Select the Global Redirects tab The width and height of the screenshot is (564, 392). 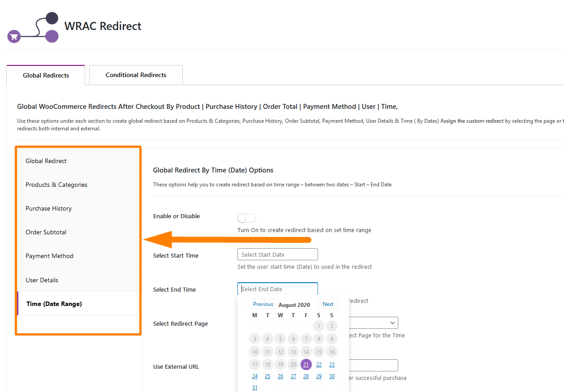(46, 75)
